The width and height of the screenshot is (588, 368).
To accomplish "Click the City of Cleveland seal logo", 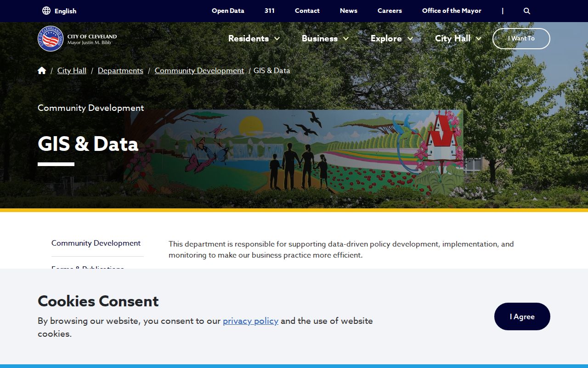I will point(51,39).
